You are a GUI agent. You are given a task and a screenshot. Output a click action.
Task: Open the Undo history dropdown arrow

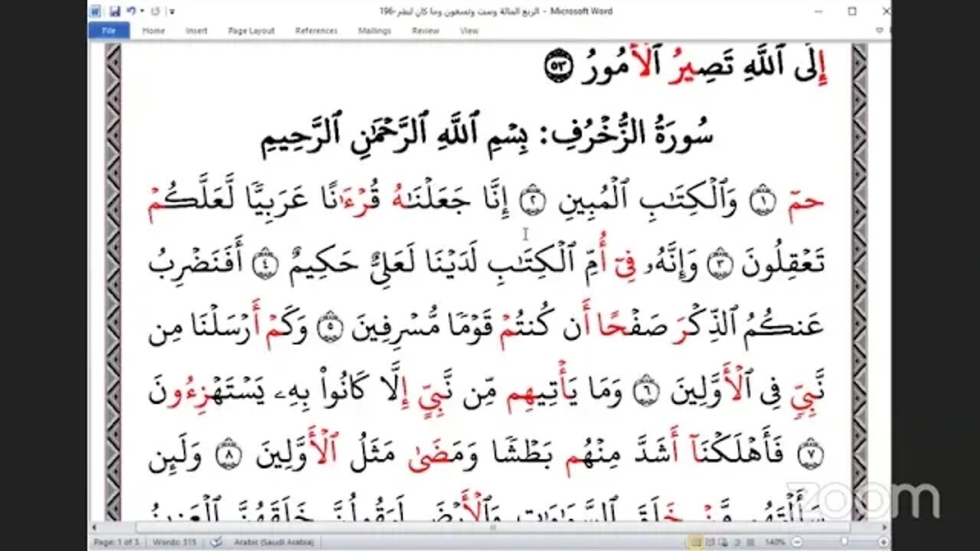[141, 11]
